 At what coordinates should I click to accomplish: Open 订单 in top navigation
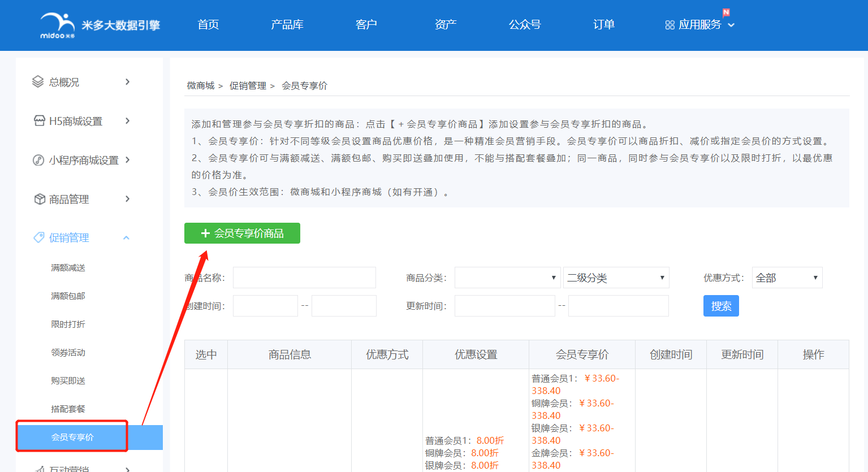(x=604, y=24)
